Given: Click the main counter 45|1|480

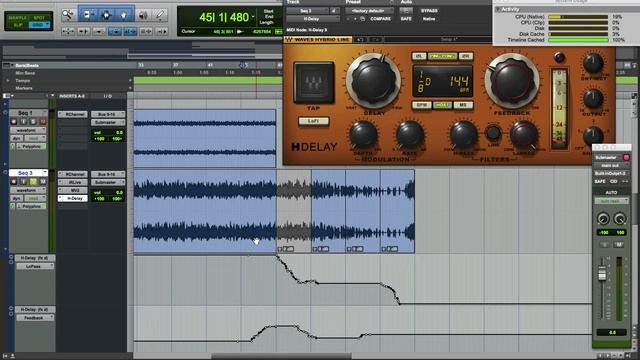Looking at the screenshot, I should point(224,17).
